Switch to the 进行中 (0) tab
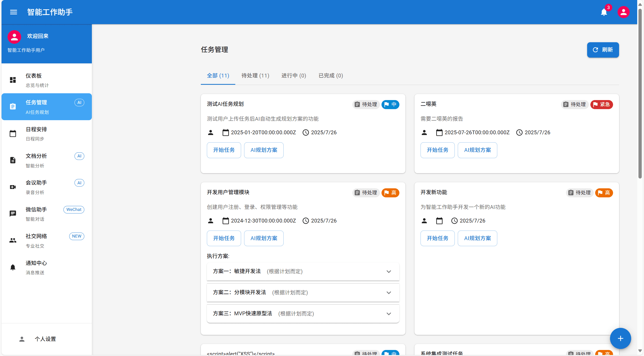This screenshot has width=644, height=356. [294, 76]
